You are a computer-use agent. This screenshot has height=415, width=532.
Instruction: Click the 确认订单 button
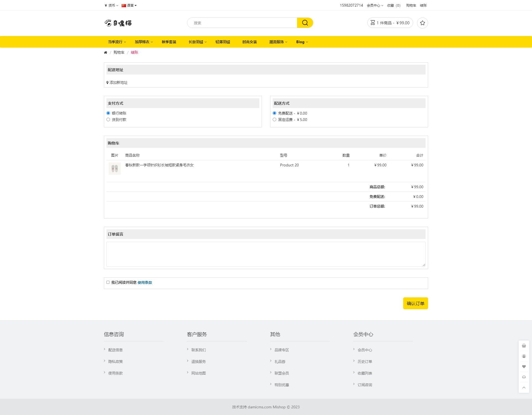coord(415,303)
